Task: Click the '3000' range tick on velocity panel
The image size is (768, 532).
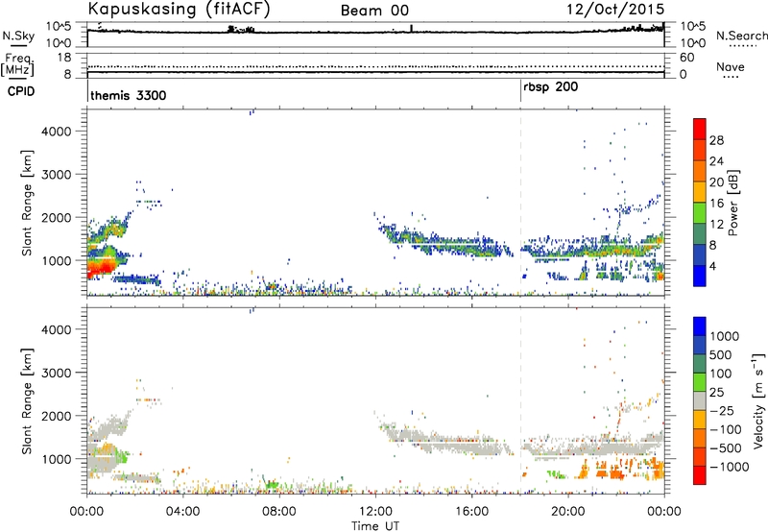Action: [x=57, y=373]
